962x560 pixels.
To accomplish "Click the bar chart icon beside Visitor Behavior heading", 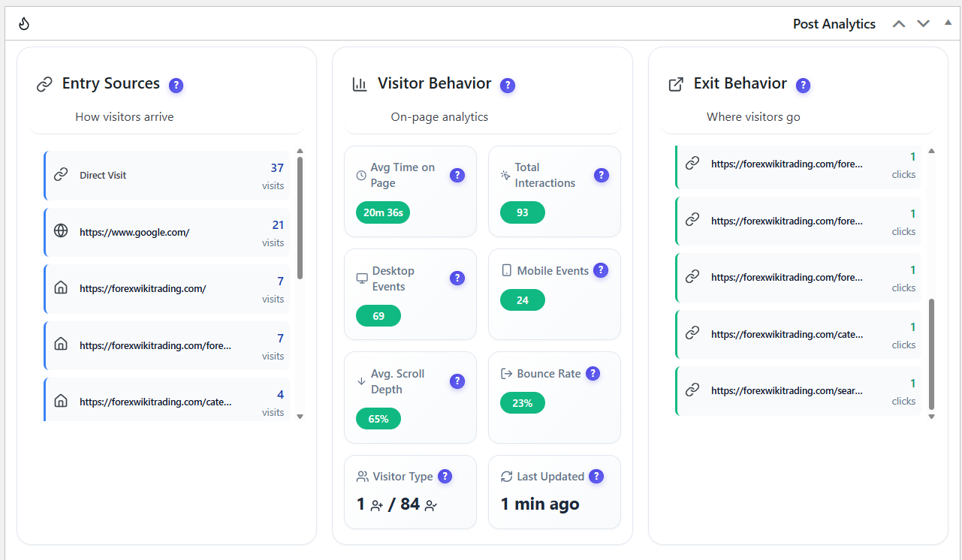I will point(360,84).
